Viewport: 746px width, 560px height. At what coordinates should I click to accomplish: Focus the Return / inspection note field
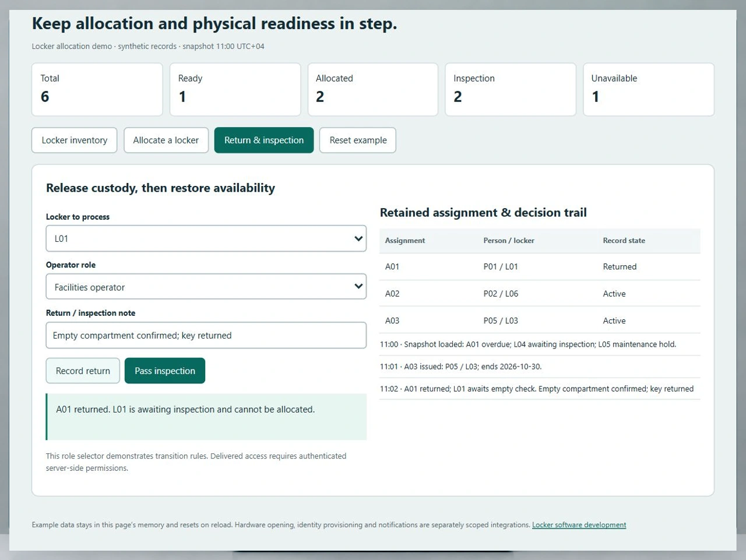[206, 335]
